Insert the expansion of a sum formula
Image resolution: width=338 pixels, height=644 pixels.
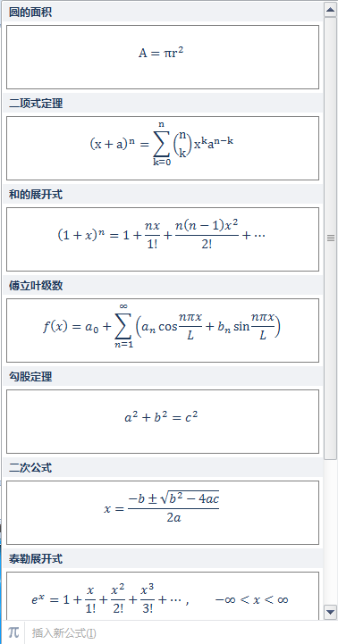click(x=163, y=239)
